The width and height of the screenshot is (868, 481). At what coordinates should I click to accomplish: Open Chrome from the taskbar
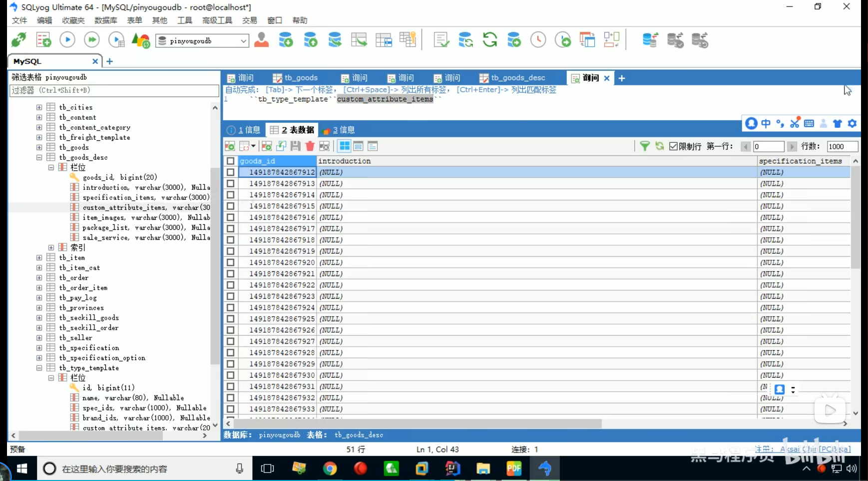click(x=330, y=469)
